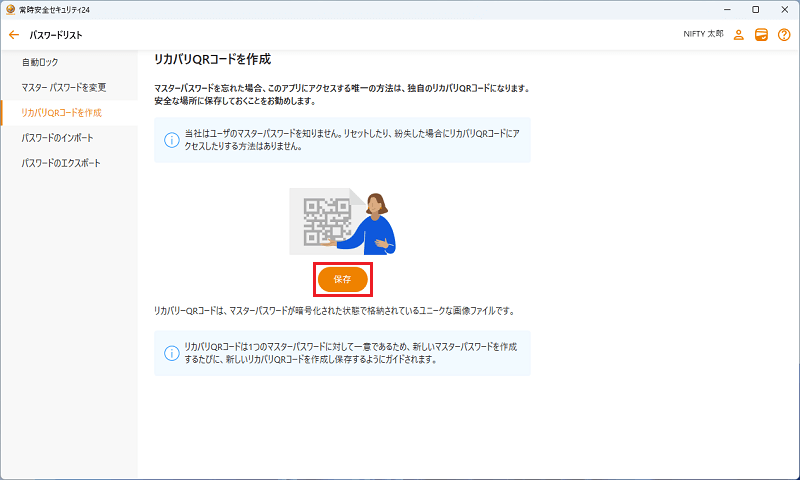Maximize the 常時安全セキュリティ24 window
This screenshot has height=480, width=800.
click(x=756, y=10)
